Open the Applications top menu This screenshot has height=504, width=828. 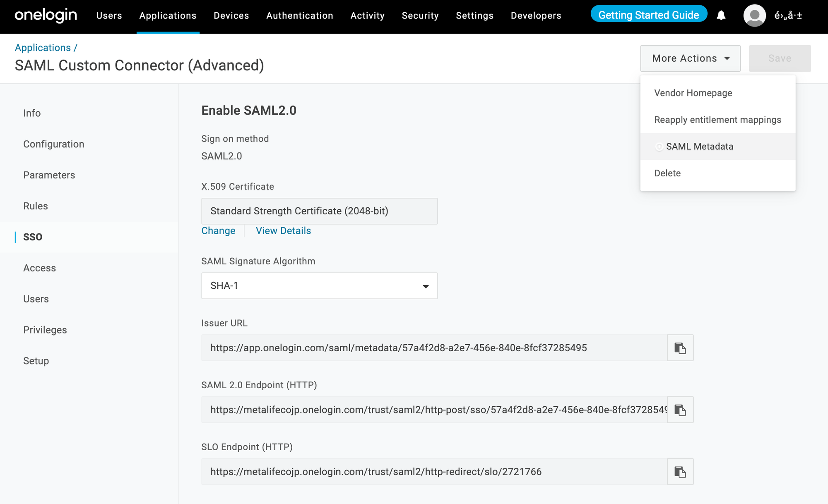(168, 16)
